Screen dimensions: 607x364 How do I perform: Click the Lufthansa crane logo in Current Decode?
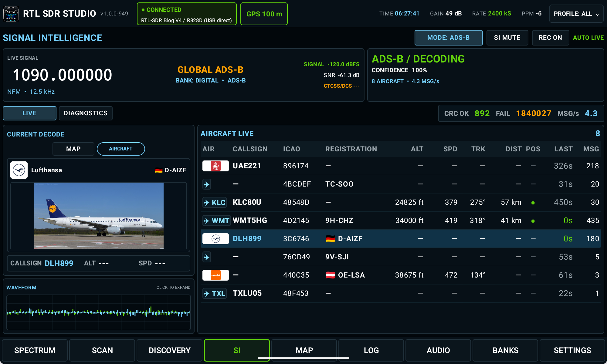[x=19, y=170]
